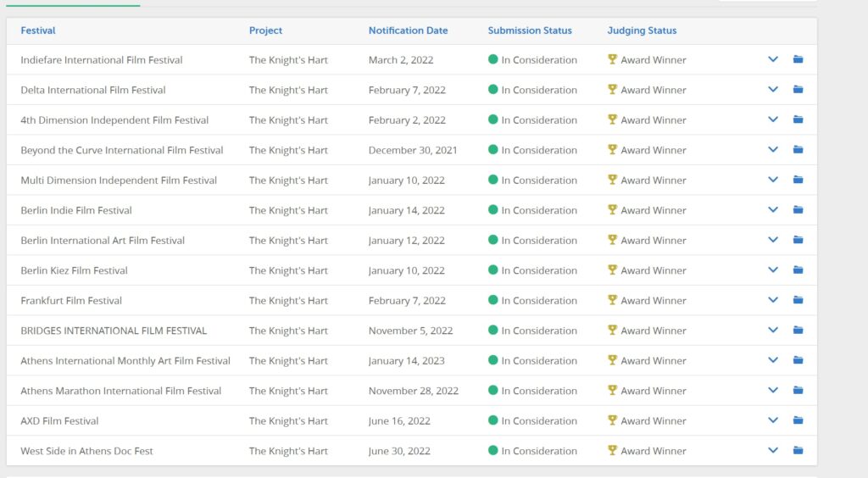868x478 pixels.
Task: Expand Beyond the Curve International Film Festival details
Action: click(x=773, y=149)
